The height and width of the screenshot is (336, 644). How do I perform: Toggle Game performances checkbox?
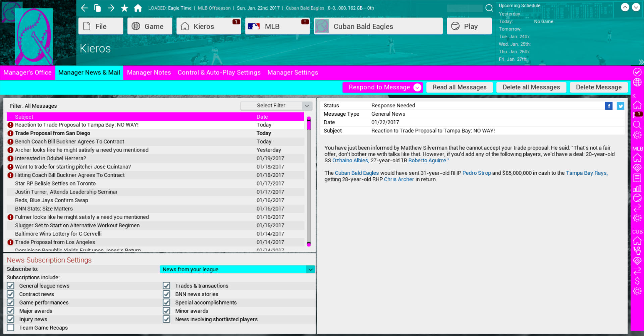[x=11, y=302]
